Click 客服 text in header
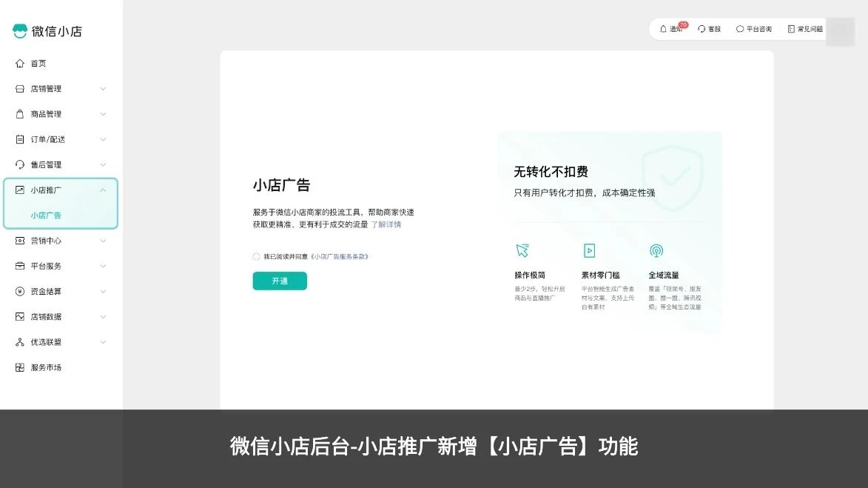This screenshot has height=488, width=868. click(x=714, y=29)
